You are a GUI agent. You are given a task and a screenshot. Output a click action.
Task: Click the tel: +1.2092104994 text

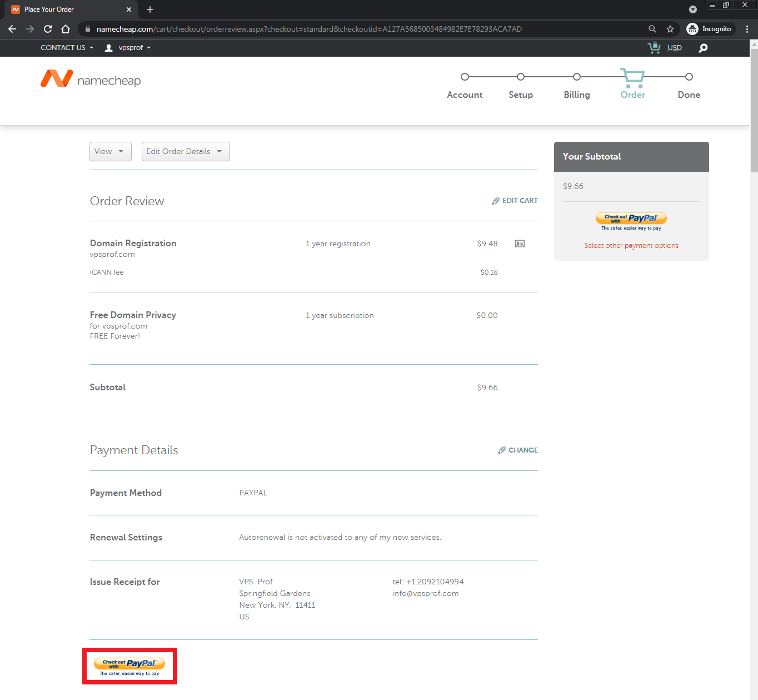(x=428, y=582)
